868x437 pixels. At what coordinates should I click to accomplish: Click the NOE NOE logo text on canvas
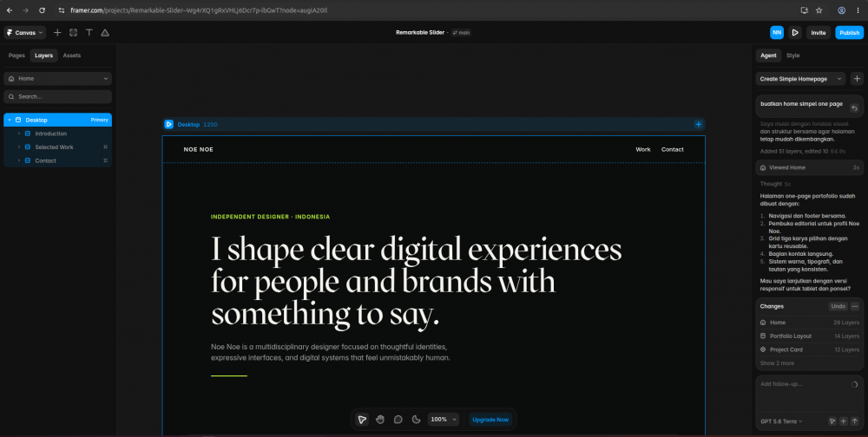tap(198, 149)
